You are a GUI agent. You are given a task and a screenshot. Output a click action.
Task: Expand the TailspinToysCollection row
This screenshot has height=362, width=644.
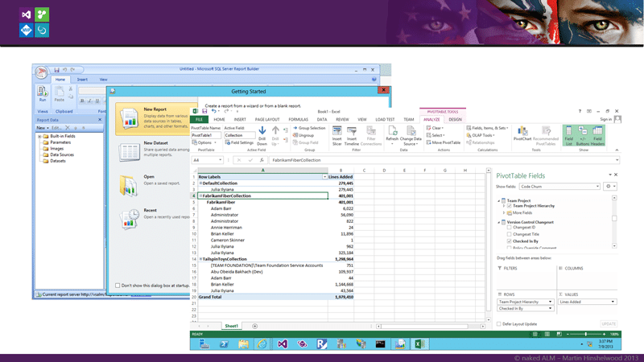(x=200, y=259)
